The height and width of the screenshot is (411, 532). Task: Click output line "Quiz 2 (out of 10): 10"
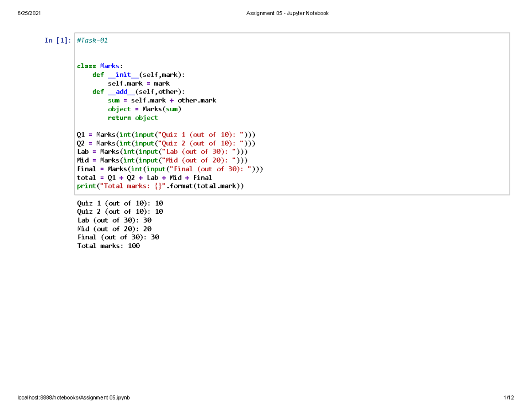(120, 212)
